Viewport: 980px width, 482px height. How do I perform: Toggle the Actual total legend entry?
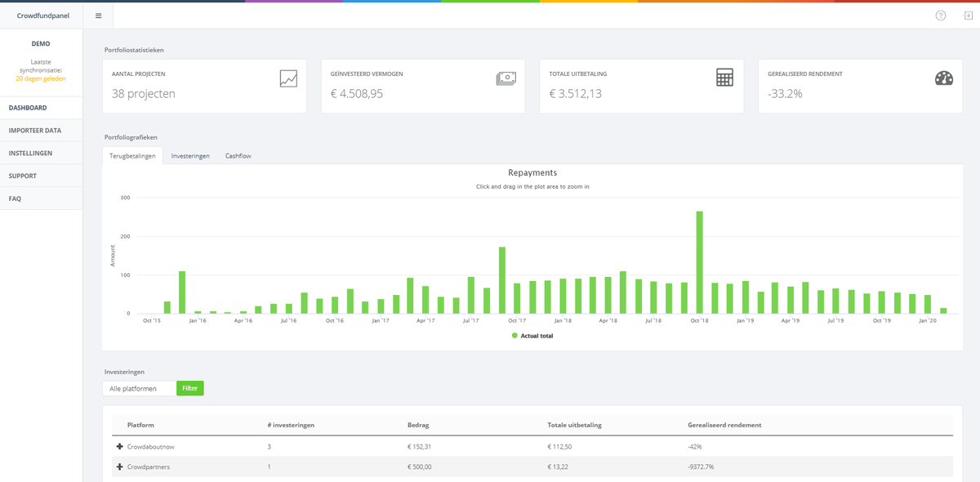click(x=532, y=336)
